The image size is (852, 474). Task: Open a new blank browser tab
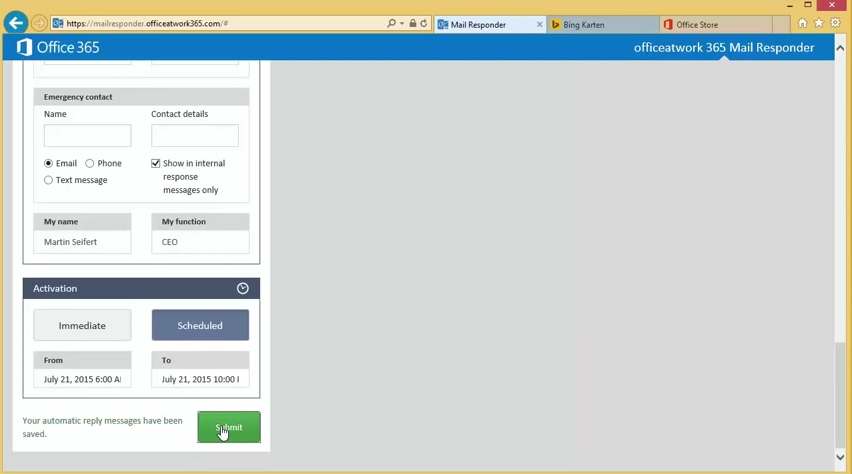pyautogui.click(x=781, y=24)
